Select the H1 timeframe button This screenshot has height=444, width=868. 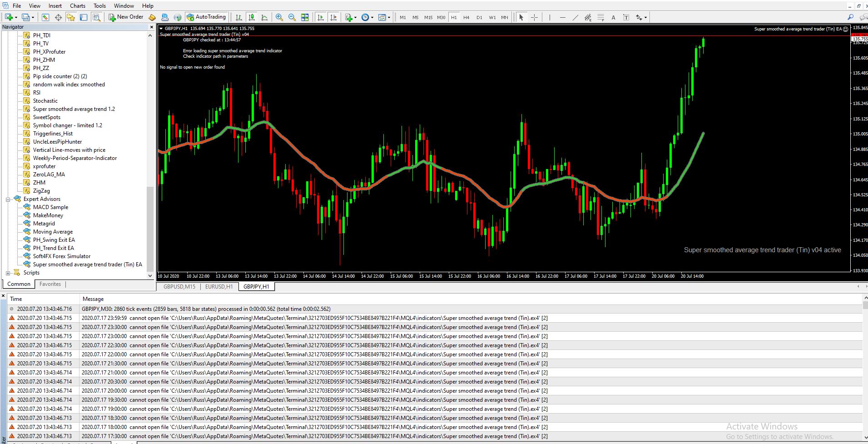pyautogui.click(x=454, y=17)
